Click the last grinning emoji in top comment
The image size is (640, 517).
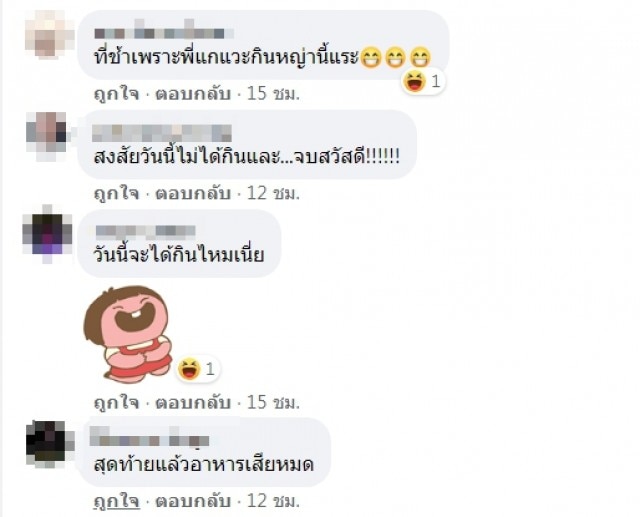pyautogui.click(x=420, y=57)
